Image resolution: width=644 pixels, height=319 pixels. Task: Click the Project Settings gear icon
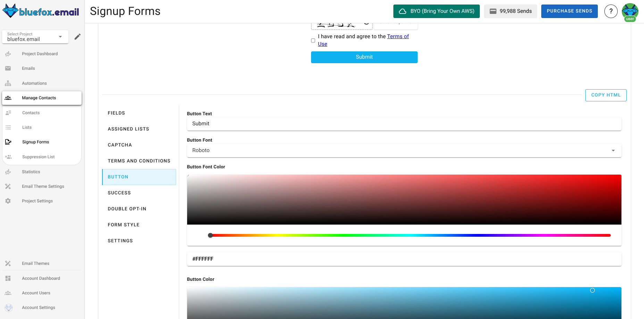[x=8, y=201]
